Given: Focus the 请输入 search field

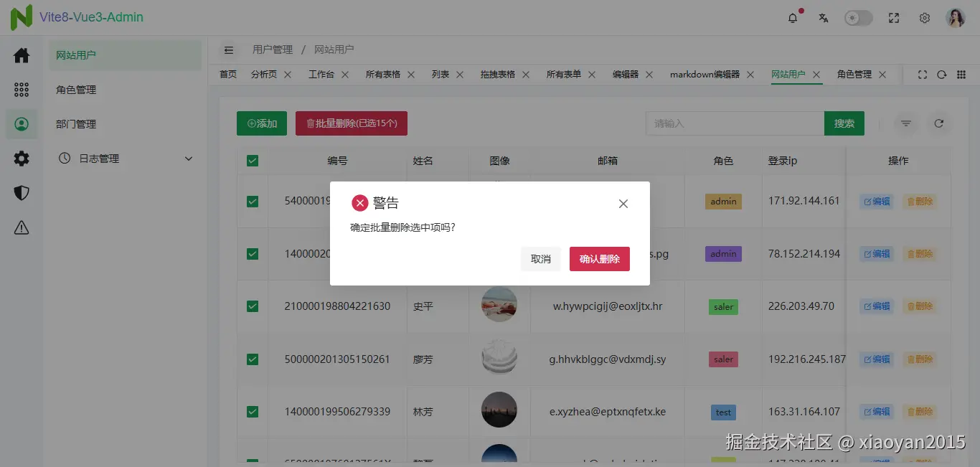Looking at the screenshot, I should pos(735,123).
